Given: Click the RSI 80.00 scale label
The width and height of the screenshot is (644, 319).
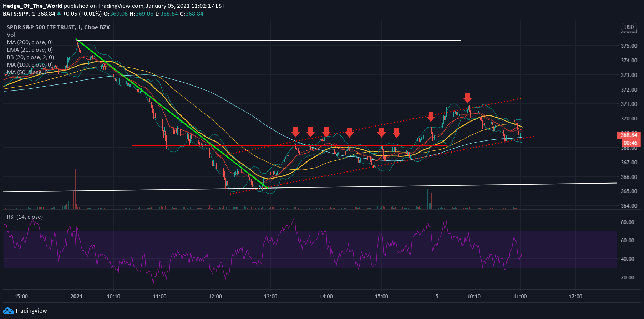Looking at the screenshot, I should (627, 222).
